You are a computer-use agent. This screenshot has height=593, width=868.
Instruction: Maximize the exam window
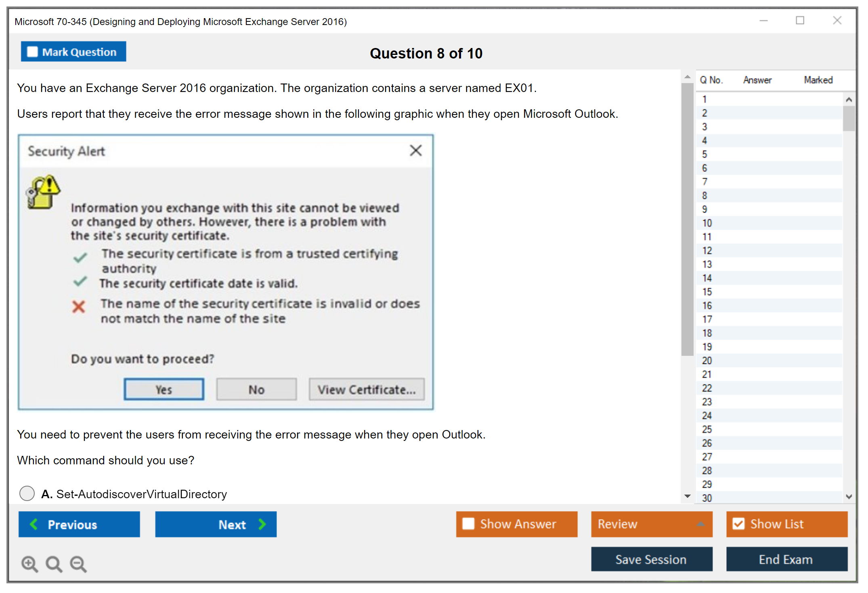point(800,21)
